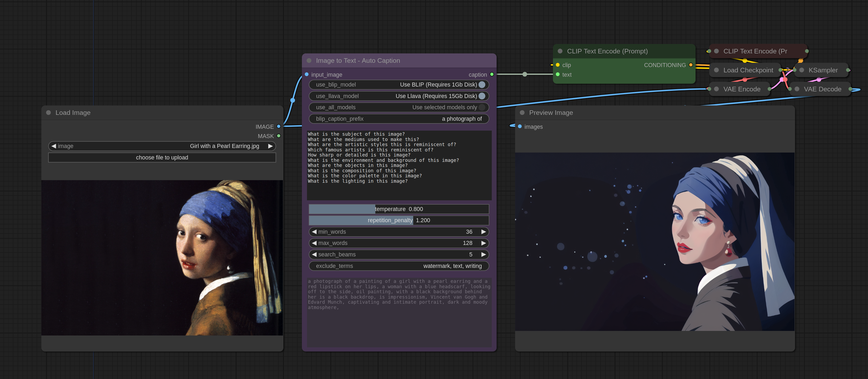Select the VAE Encode node title
Viewport: 868px width, 379px height.
[742, 89]
